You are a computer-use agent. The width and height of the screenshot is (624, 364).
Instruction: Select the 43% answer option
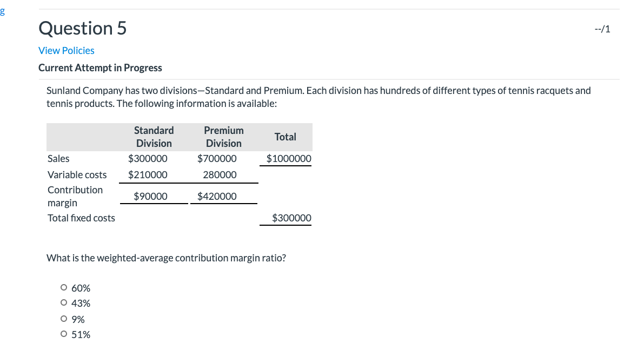click(x=63, y=303)
